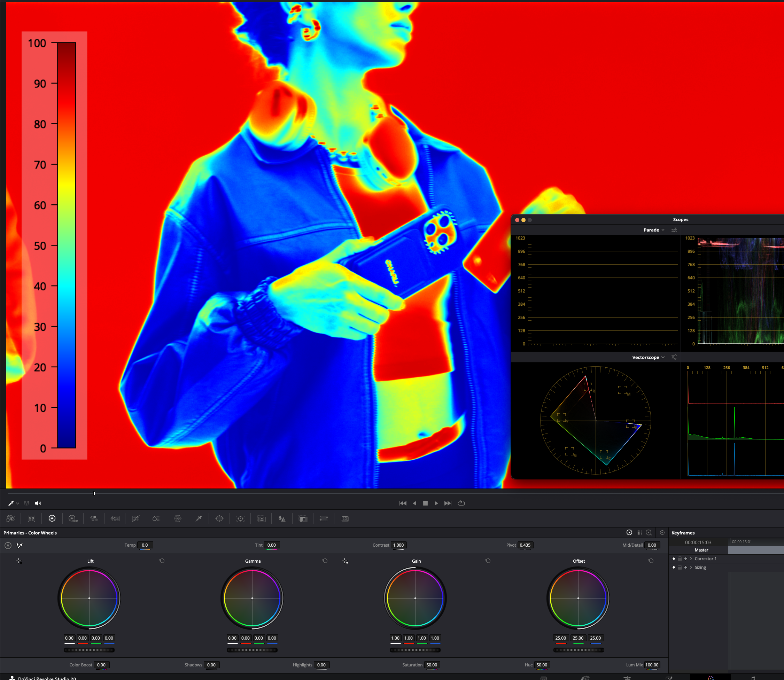Select the Qualifier eyedropper palette
Image resolution: width=784 pixels, height=680 pixels.
pyautogui.click(x=199, y=518)
